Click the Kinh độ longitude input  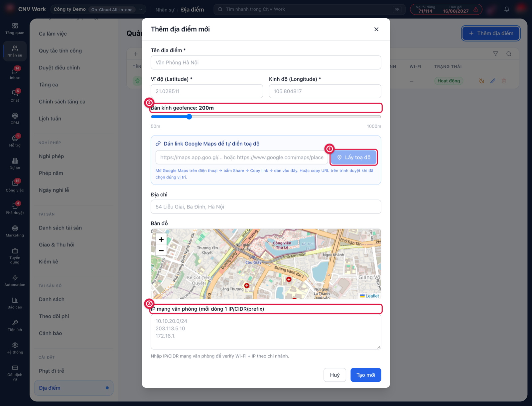(x=325, y=91)
